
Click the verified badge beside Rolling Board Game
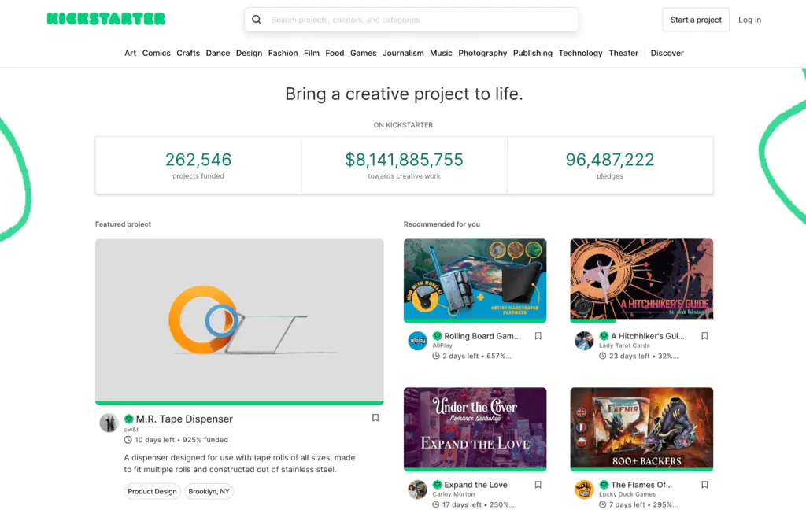point(438,336)
